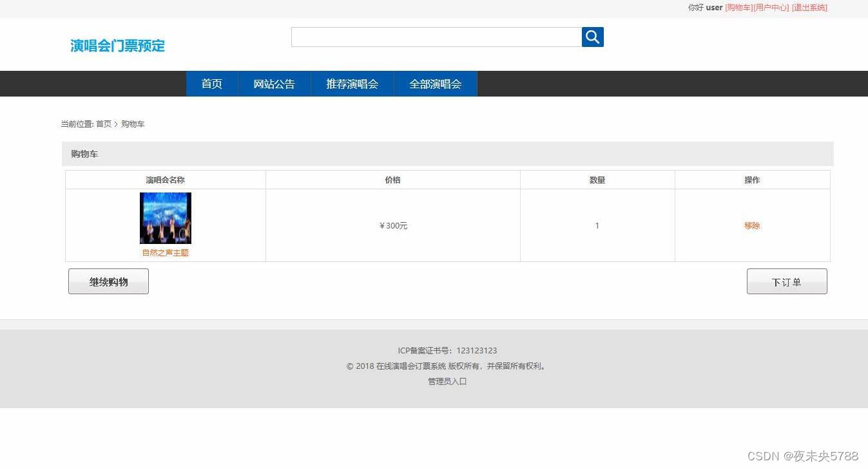The image size is (868, 468).
Task: Open the 用户中心 link
Action: coord(771,8)
